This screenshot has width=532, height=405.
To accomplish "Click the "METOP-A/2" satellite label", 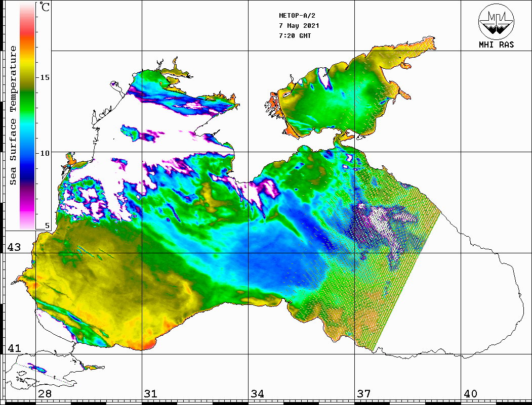I will coord(297,16).
